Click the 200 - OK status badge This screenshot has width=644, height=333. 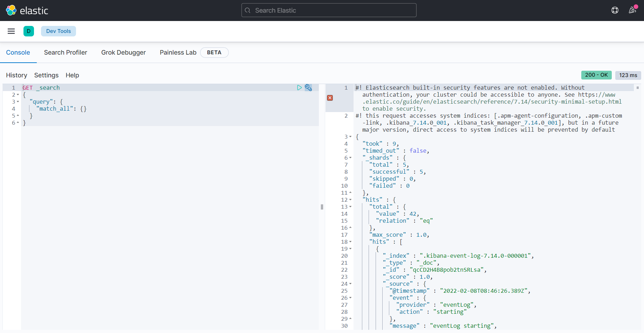596,75
